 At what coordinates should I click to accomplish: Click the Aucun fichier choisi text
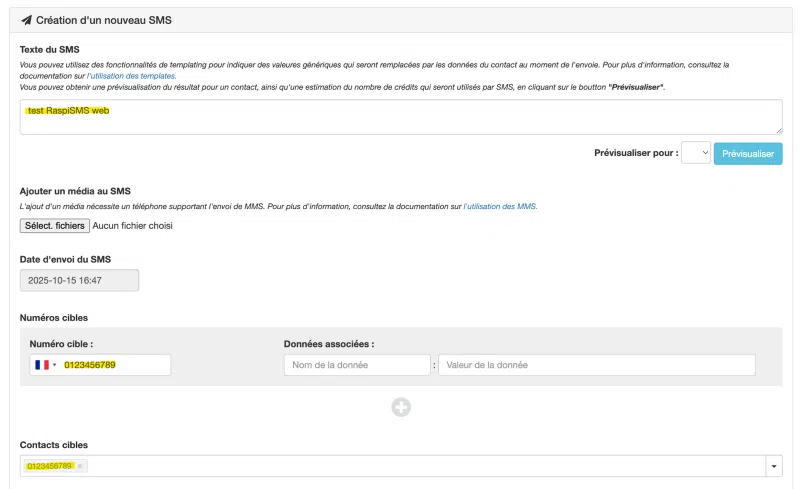(x=132, y=226)
